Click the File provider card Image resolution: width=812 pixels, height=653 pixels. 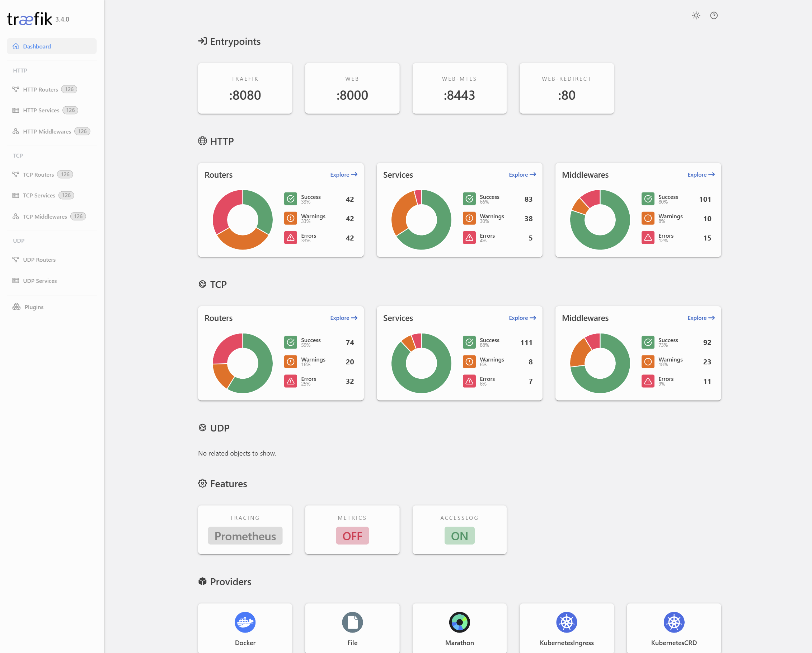coord(352,628)
